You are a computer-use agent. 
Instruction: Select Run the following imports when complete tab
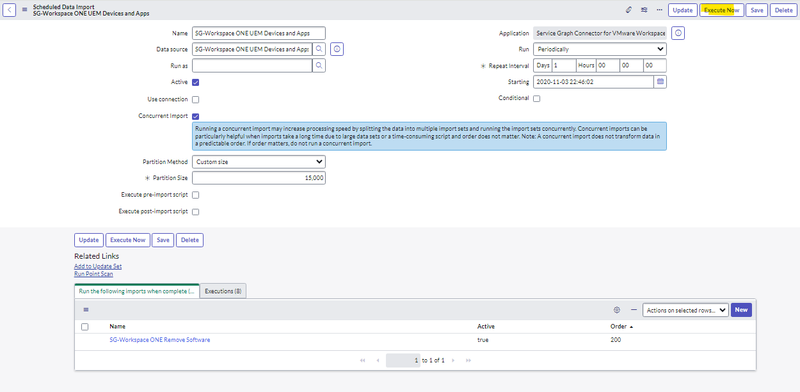137,291
